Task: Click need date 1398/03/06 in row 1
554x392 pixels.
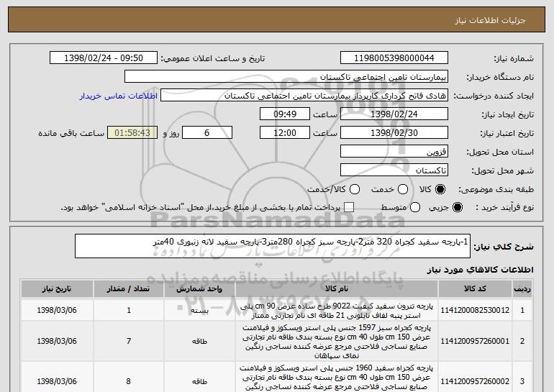Action: click(57, 310)
